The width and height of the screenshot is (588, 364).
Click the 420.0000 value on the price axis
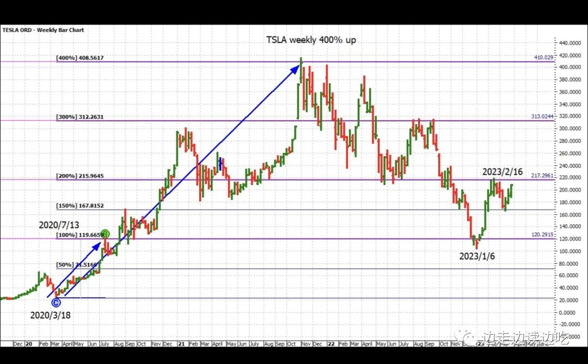(x=570, y=55)
